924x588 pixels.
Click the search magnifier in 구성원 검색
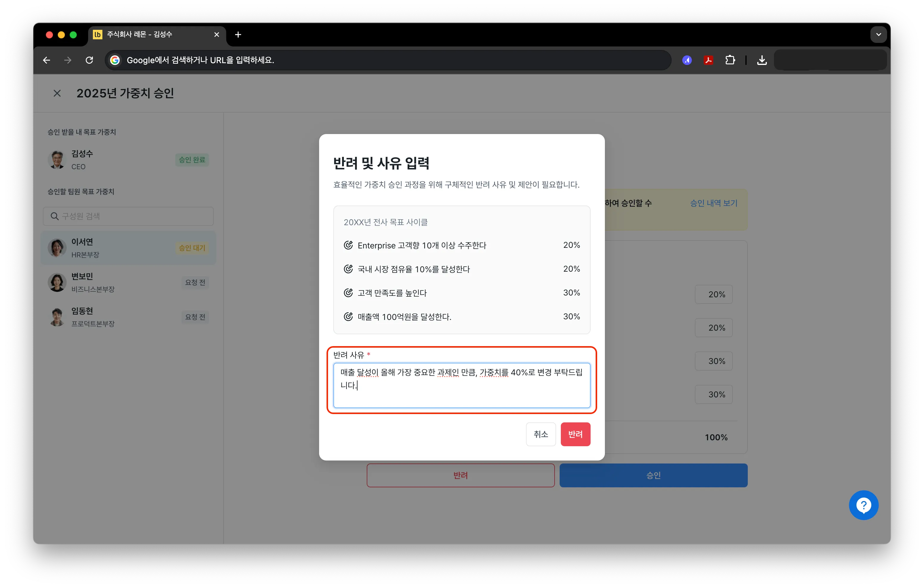[54, 216]
